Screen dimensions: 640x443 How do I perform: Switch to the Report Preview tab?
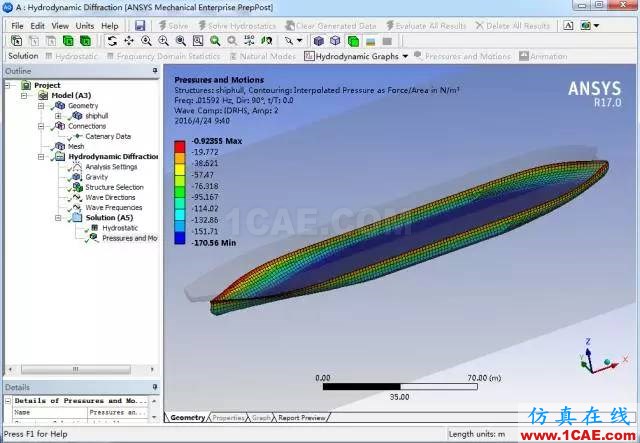[x=302, y=418]
